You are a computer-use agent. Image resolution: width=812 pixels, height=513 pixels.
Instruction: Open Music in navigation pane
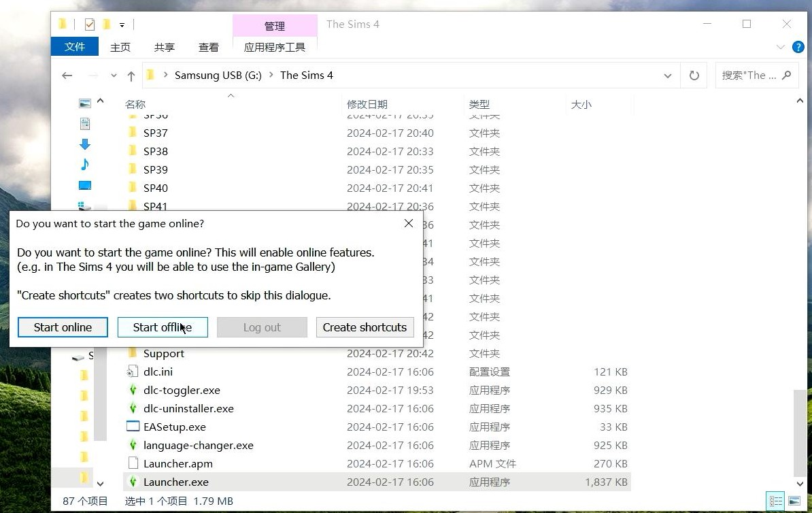click(x=85, y=165)
